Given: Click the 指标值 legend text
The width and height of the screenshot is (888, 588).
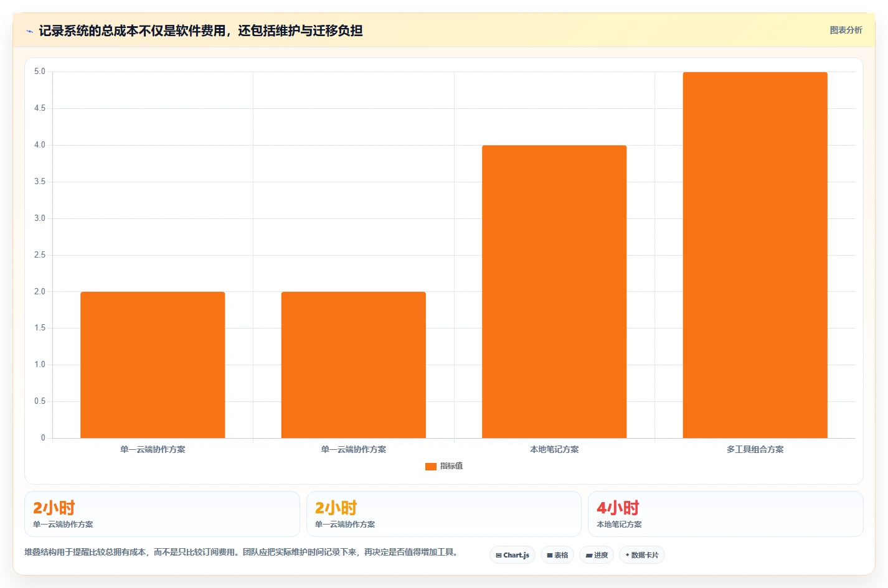Looking at the screenshot, I should (451, 466).
